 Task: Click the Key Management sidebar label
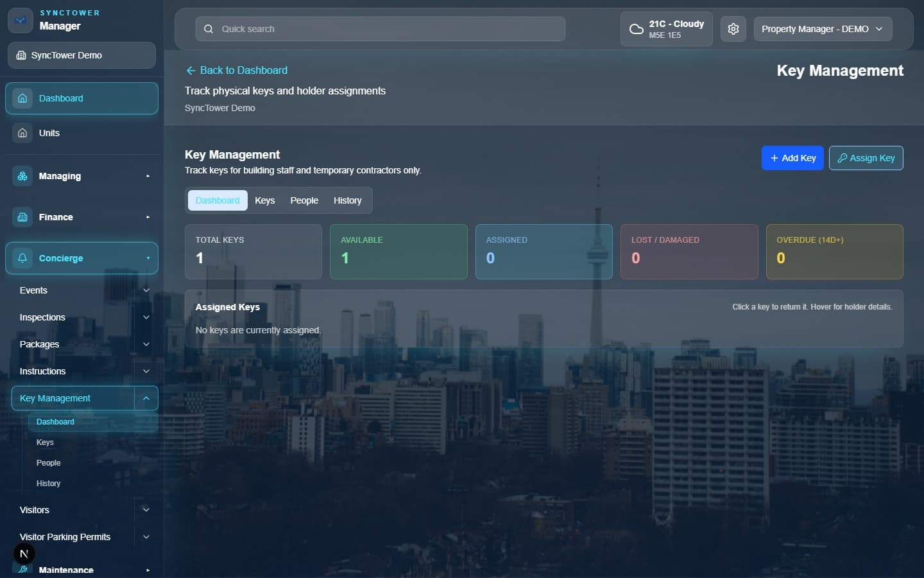click(x=55, y=398)
